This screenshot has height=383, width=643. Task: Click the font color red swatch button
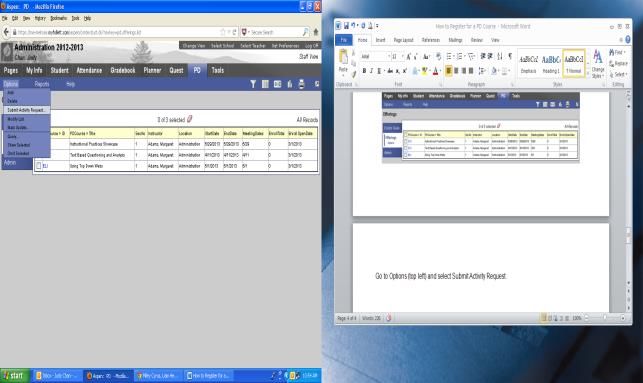(435, 71)
